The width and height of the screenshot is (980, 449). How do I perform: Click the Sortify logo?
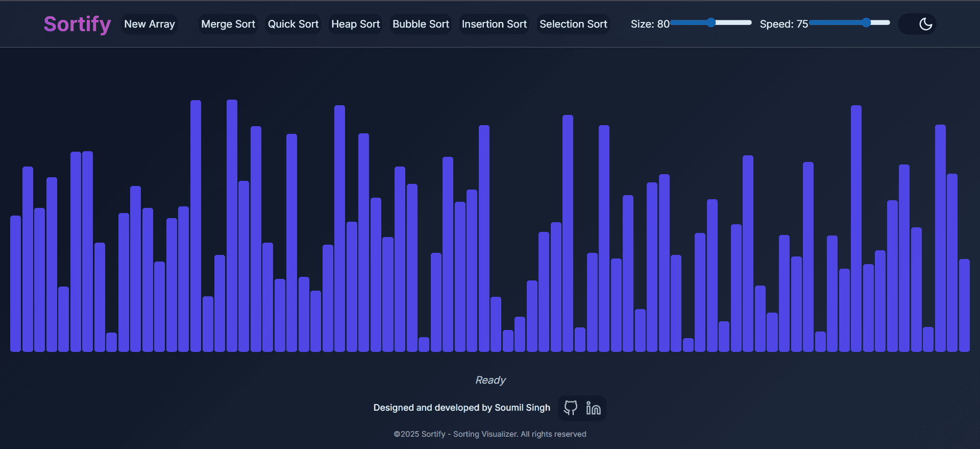tap(77, 24)
